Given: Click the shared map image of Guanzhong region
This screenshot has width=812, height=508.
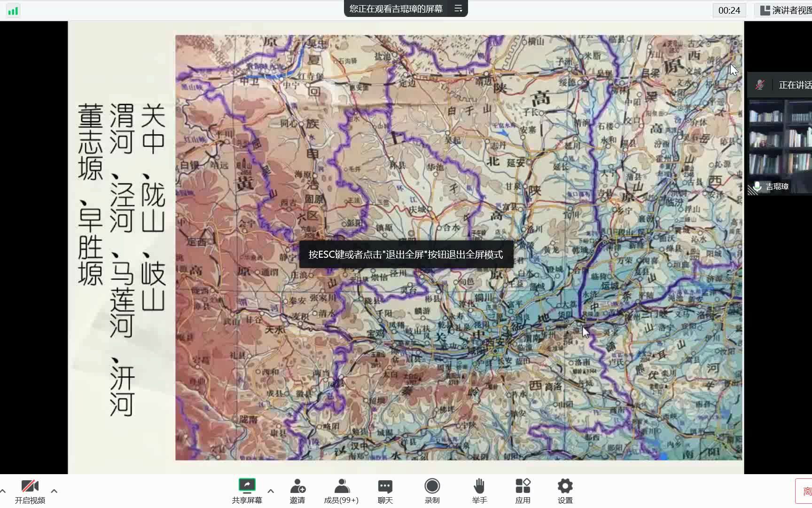Looking at the screenshot, I should [459, 247].
